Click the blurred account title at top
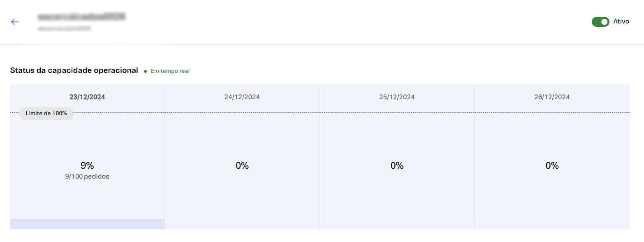This screenshot has height=242, width=644. [x=81, y=17]
